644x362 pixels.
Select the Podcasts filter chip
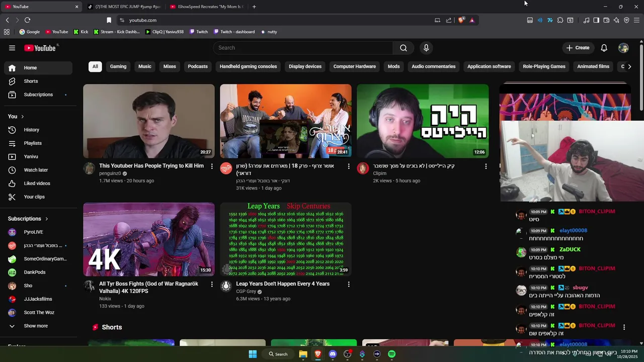[198, 66]
